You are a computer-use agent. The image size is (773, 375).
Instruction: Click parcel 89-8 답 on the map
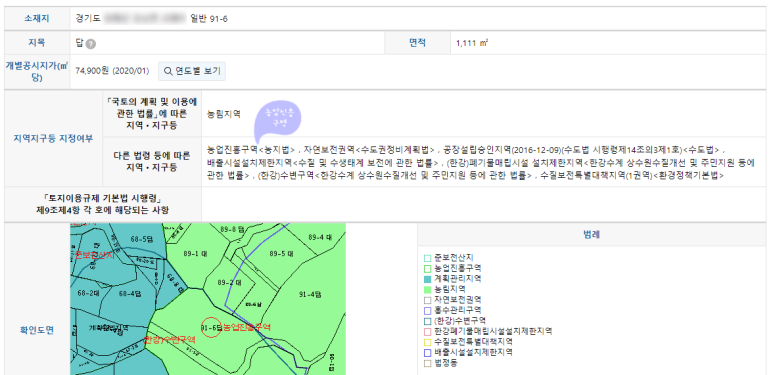[232, 229]
